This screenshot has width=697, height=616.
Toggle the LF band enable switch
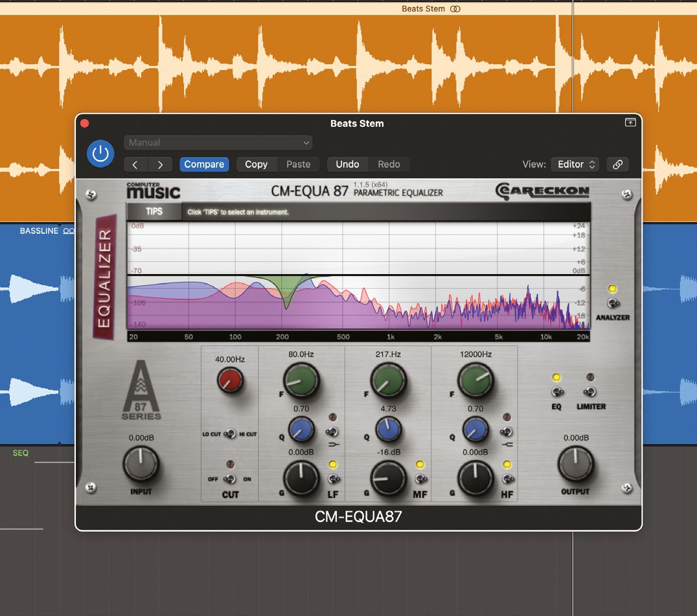coord(334,479)
